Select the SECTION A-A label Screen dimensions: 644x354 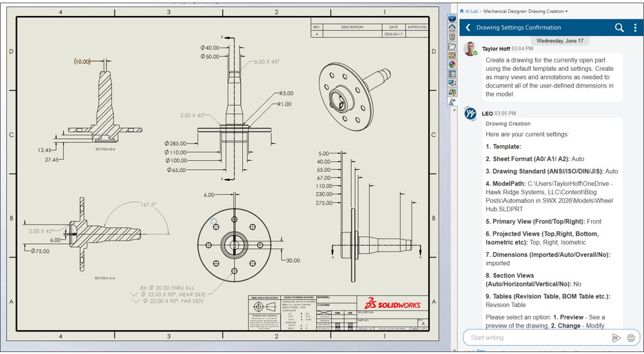tap(105, 278)
